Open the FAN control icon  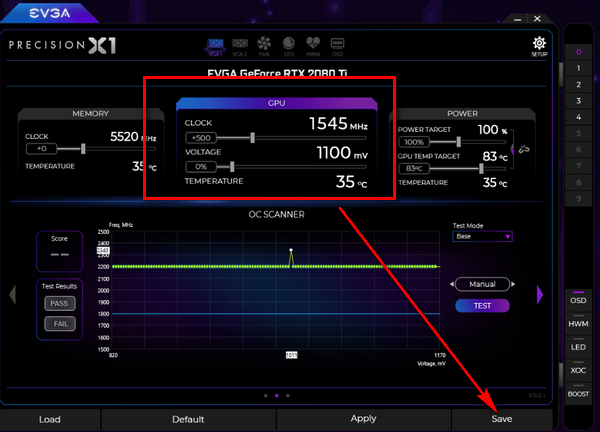(x=264, y=47)
